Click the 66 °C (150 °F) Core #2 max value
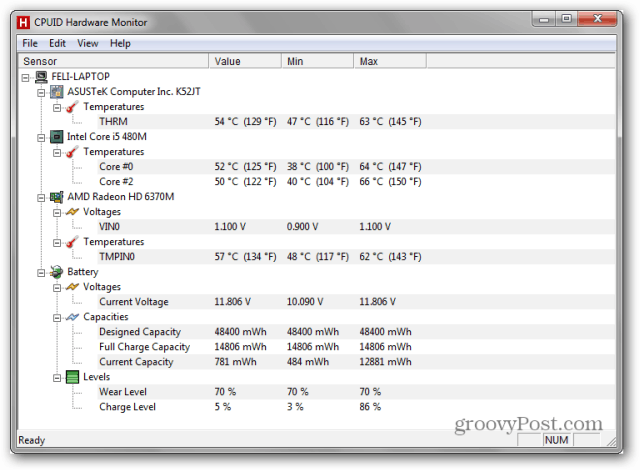640x470 pixels. (390, 182)
